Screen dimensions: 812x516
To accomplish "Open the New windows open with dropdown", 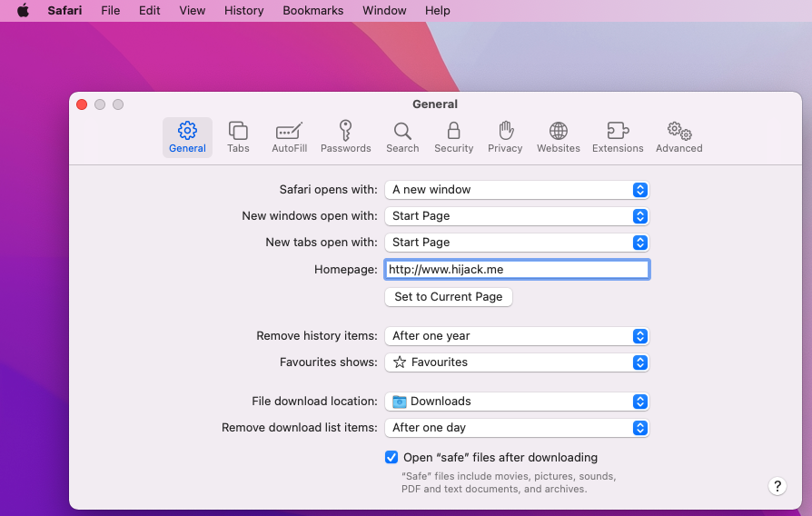I will [x=517, y=216].
